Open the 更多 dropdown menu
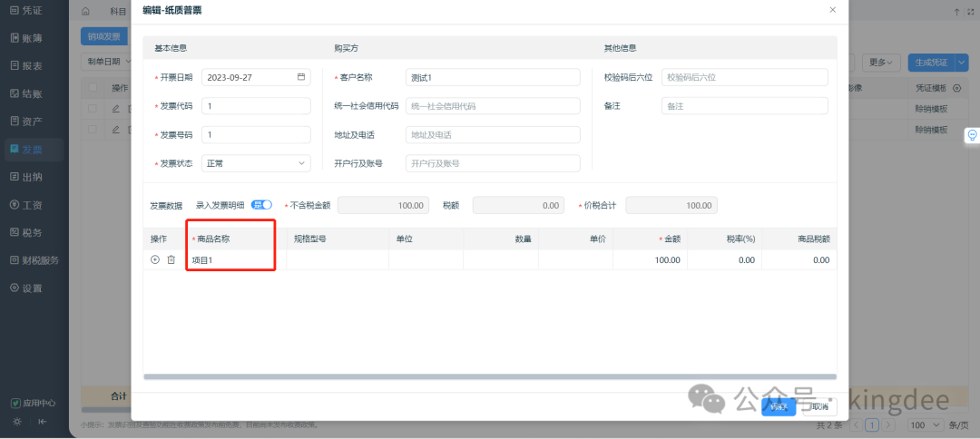 pyautogui.click(x=880, y=63)
